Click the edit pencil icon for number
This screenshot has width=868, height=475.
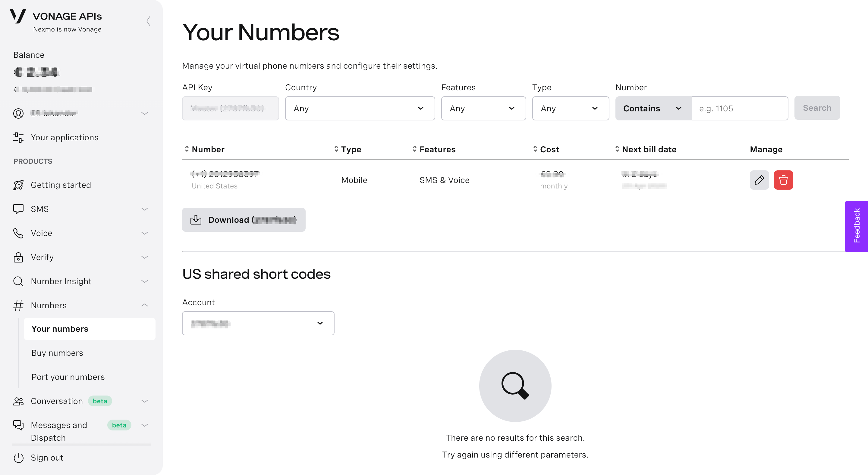[x=759, y=180]
